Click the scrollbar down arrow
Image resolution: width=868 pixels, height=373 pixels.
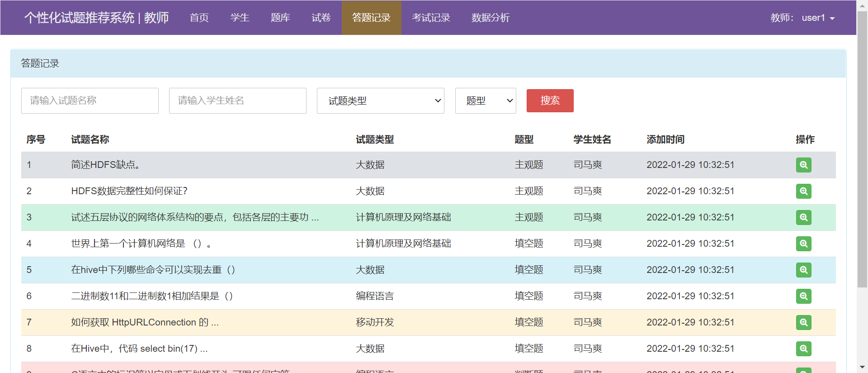coord(862,367)
